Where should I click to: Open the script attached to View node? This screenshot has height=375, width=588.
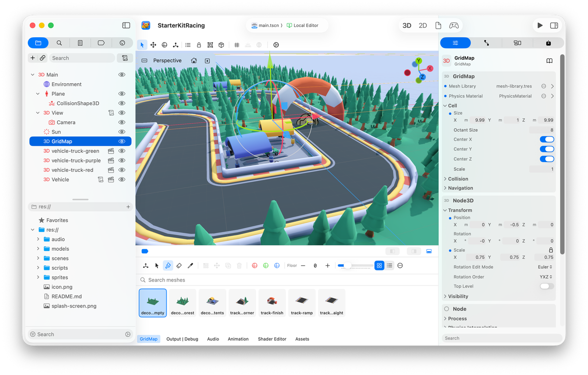(111, 113)
